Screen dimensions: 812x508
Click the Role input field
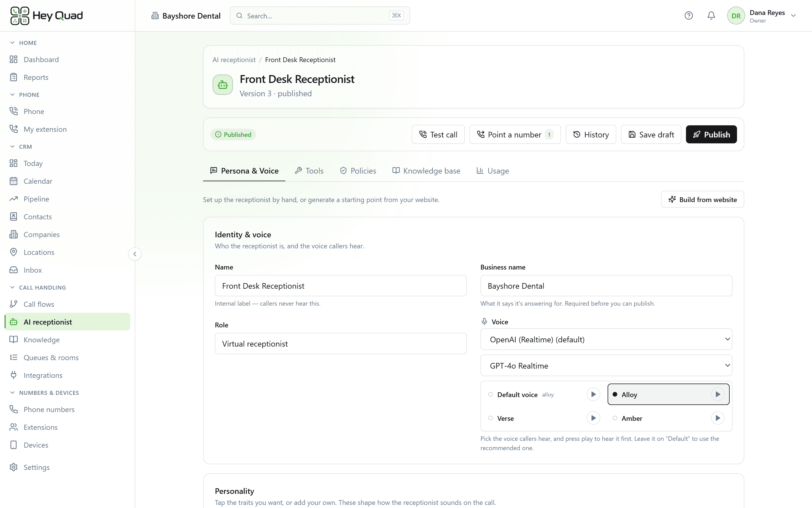pos(341,344)
